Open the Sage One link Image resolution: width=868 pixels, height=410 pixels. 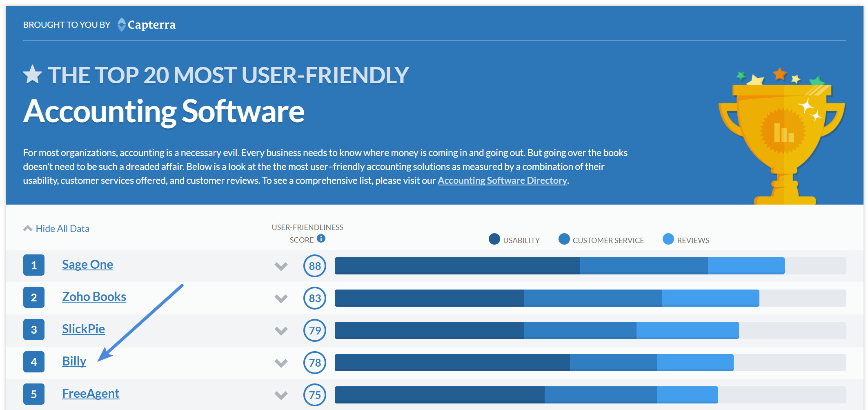pos(87,265)
